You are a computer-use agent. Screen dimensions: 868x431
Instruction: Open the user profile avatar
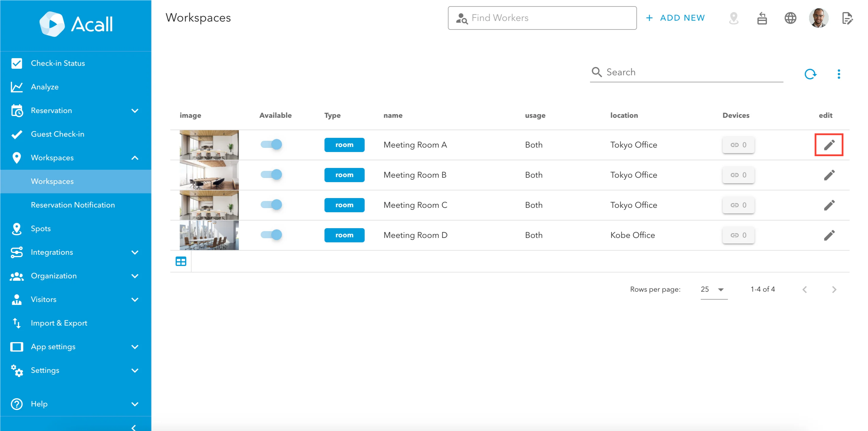818,18
